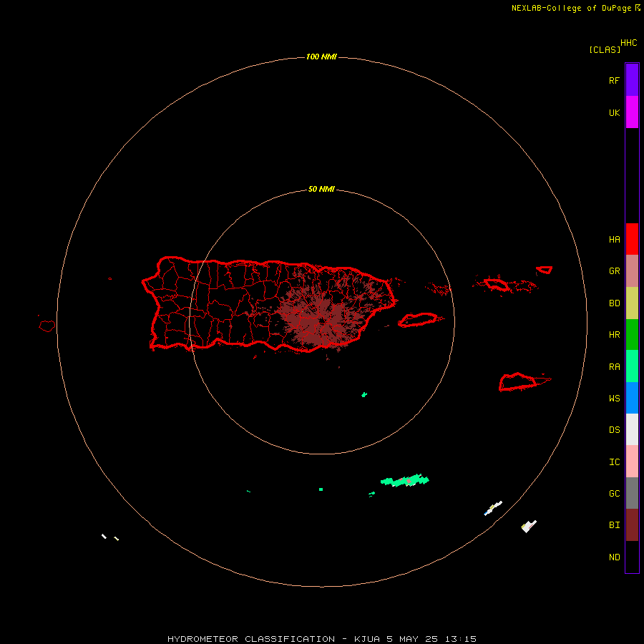Click the "5 MAY 25" date text
This screenshot has width=644, height=644.
point(412,639)
